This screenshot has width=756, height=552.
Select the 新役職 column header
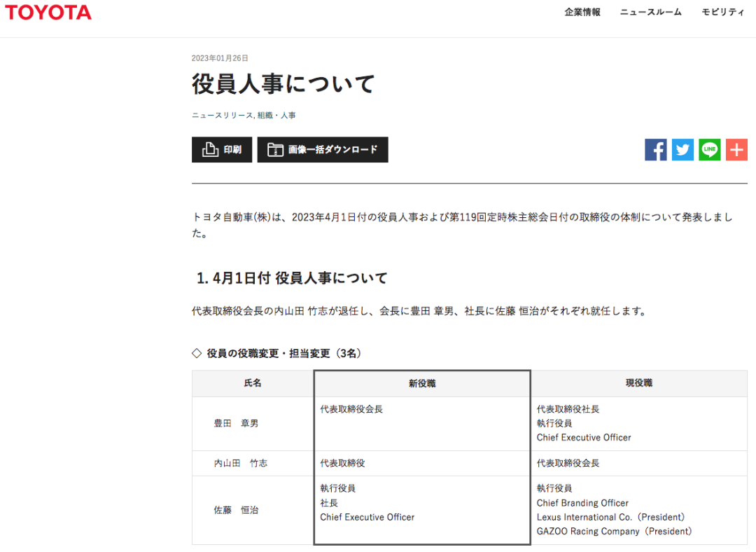coord(422,383)
